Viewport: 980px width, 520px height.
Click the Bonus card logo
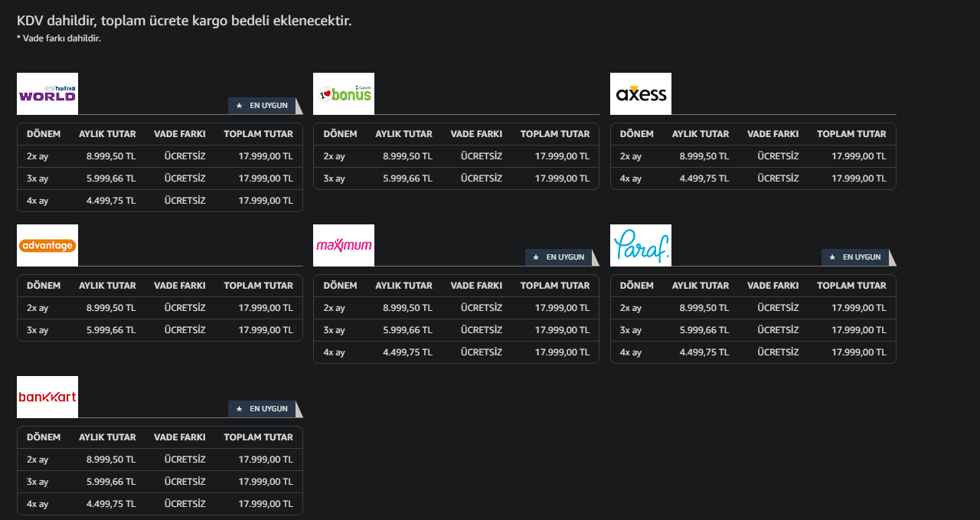click(344, 93)
